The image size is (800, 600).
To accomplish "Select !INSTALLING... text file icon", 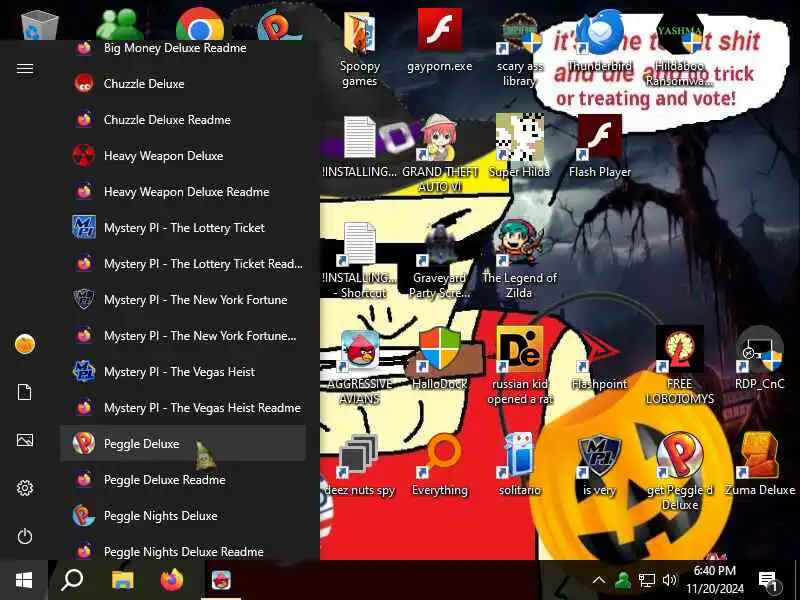I will [x=360, y=147].
